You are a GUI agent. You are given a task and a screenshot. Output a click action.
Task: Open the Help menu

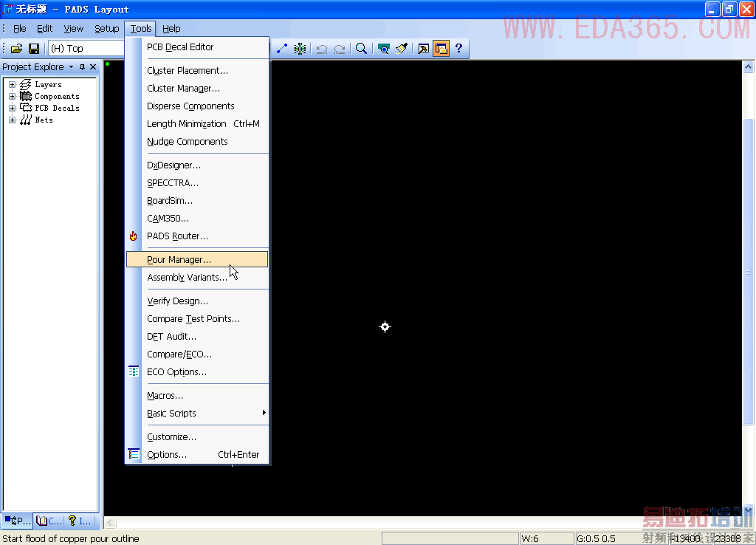click(x=171, y=29)
